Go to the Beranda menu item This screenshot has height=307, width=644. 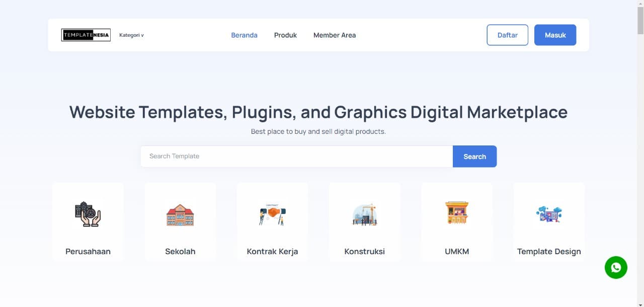click(x=244, y=35)
